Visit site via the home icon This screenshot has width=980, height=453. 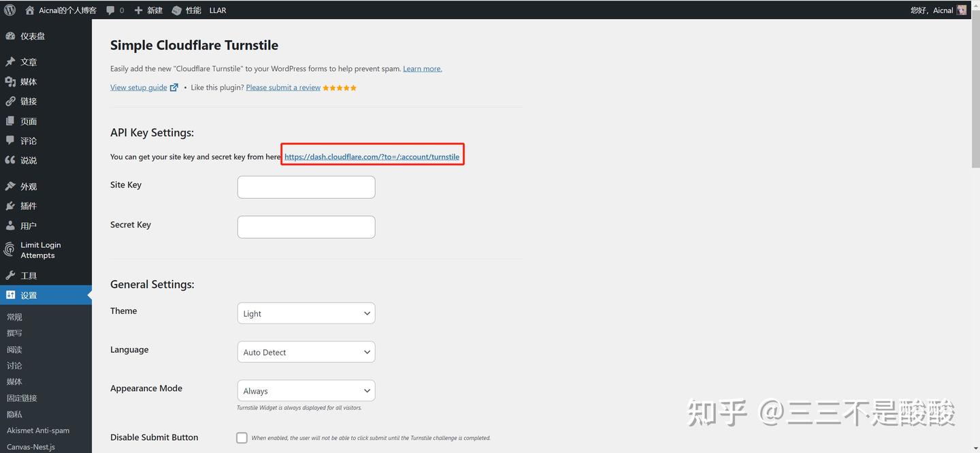[x=29, y=10]
